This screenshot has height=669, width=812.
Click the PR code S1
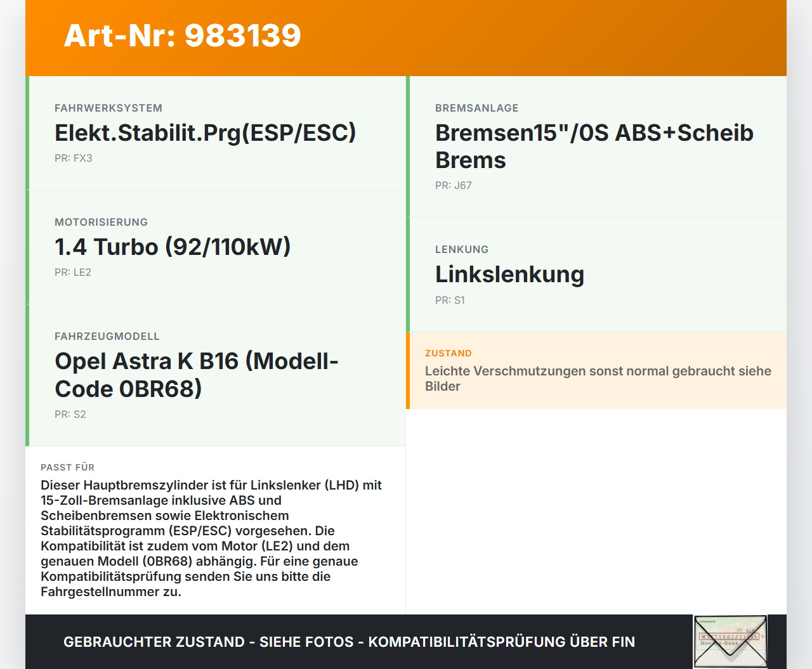click(x=450, y=300)
